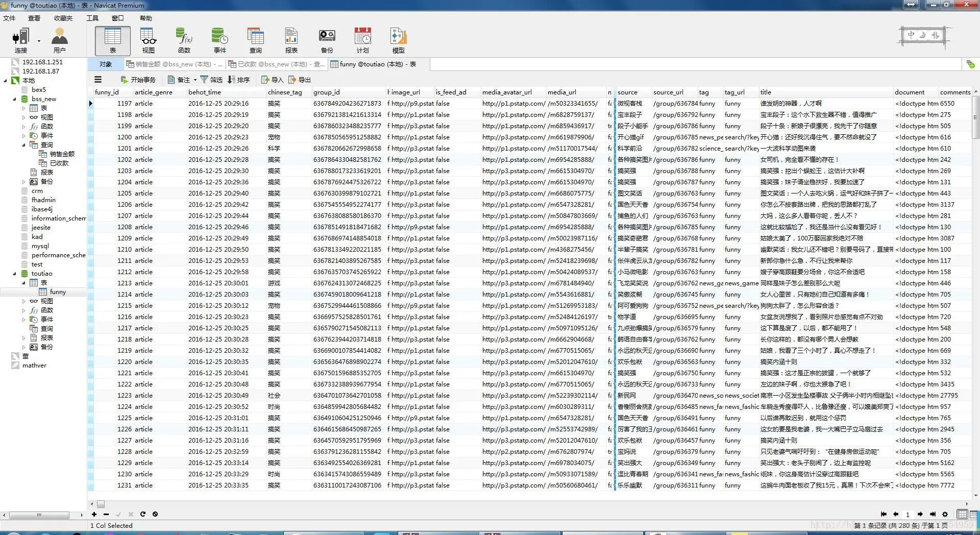Click the green icon at tab bar right
The width and height of the screenshot is (980, 535).
coord(970,64)
